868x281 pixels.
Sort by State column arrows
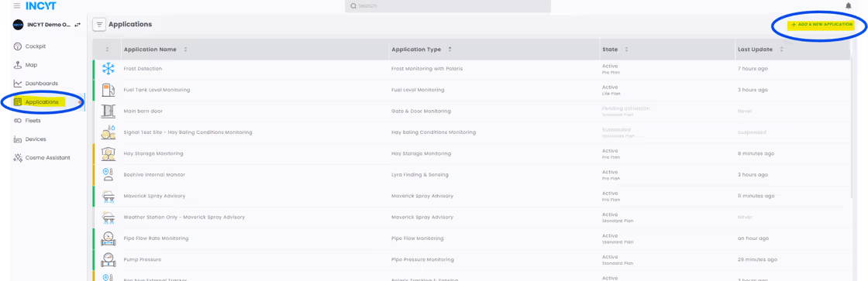point(627,50)
